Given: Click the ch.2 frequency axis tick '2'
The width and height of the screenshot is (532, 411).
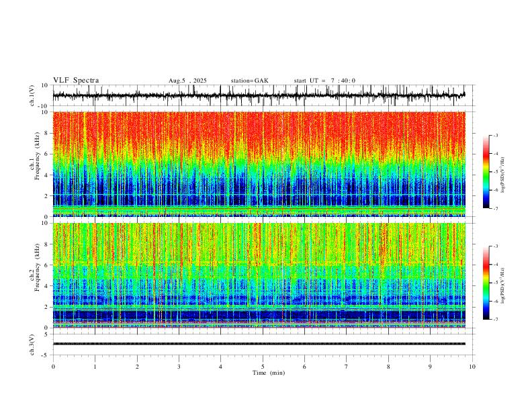Looking at the screenshot, I should [46, 307].
